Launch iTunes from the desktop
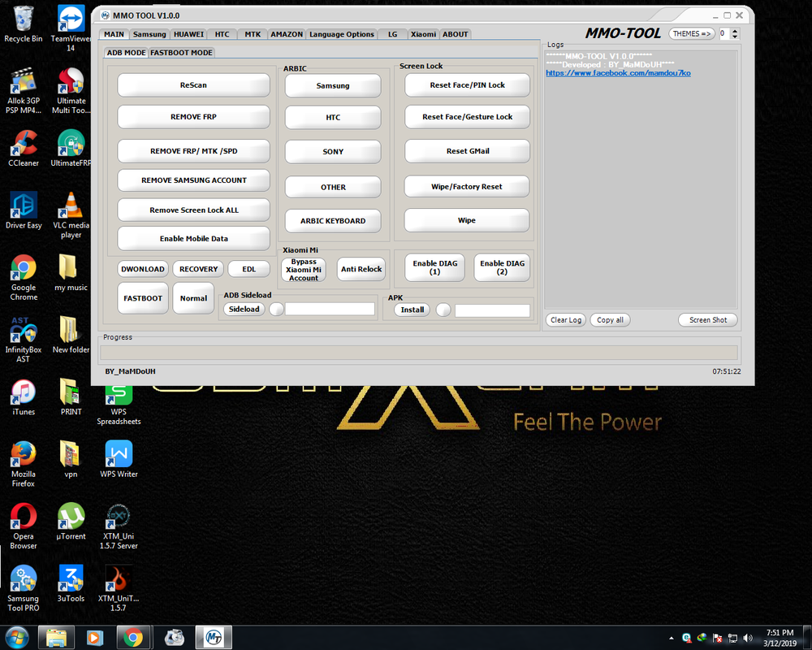This screenshot has height=650, width=812. (24, 397)
